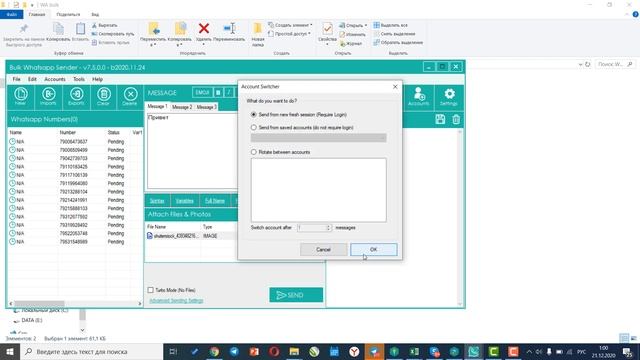Open the Tools menu
Image resolution: width=640 pixels, height=360 pixels.
pos(79,79)
